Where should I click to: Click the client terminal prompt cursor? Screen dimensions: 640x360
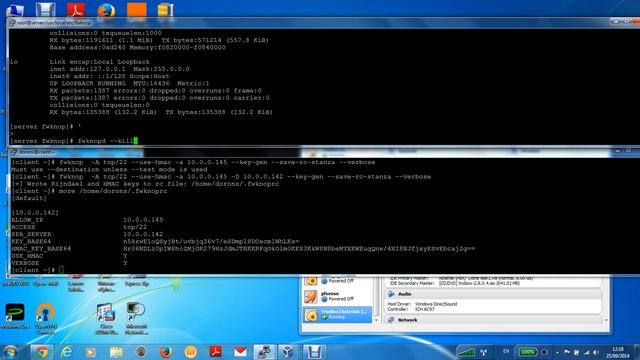pyautogui.click(x=61, y=270)
